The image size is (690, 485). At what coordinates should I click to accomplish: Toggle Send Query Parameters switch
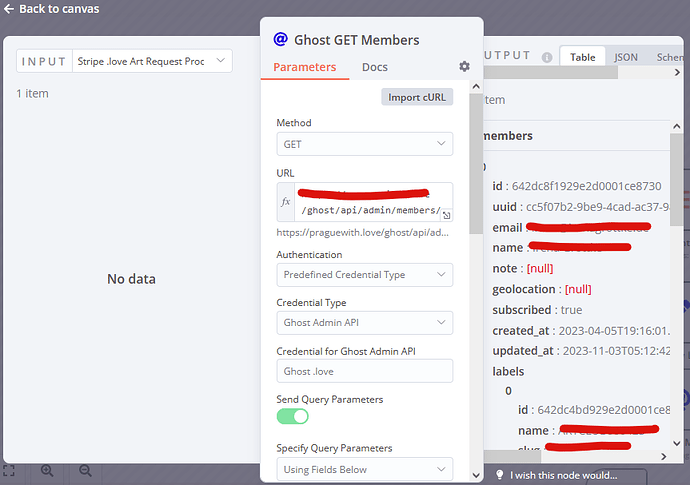[293, 416]
